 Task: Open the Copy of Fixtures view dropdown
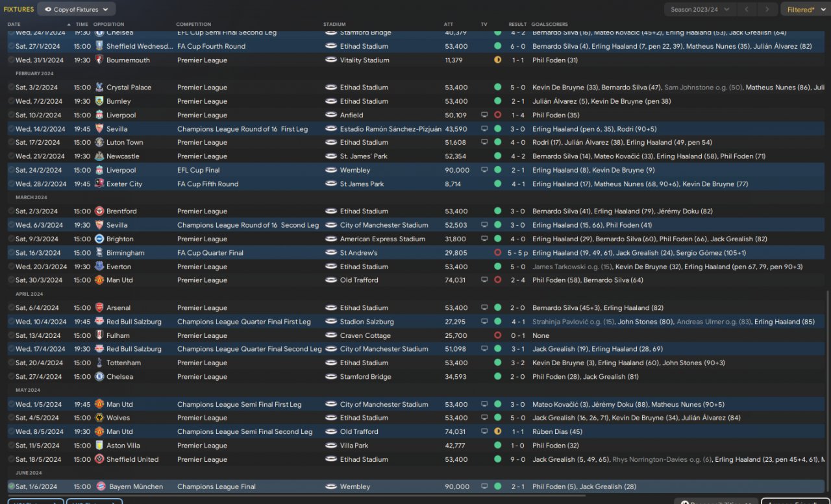(77, 9)
